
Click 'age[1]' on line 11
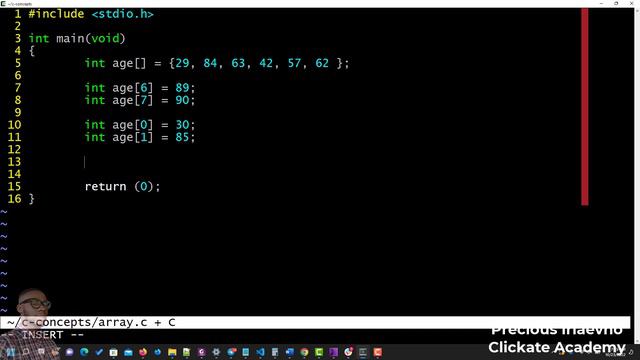133,137
